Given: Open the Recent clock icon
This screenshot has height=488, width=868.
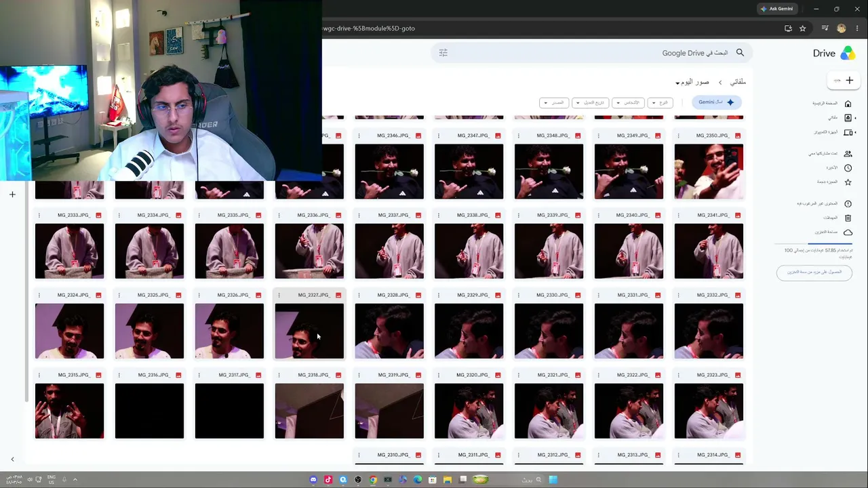Looking at the screenshot, I should point(848,168).
